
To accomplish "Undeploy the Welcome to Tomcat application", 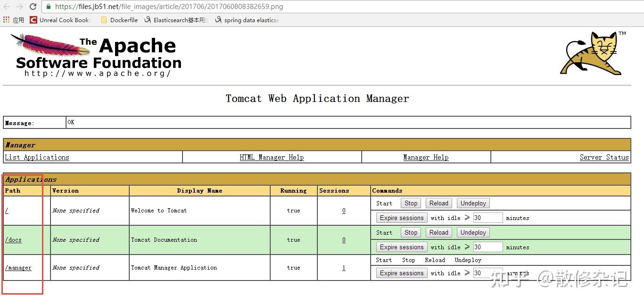I will 473,203.
